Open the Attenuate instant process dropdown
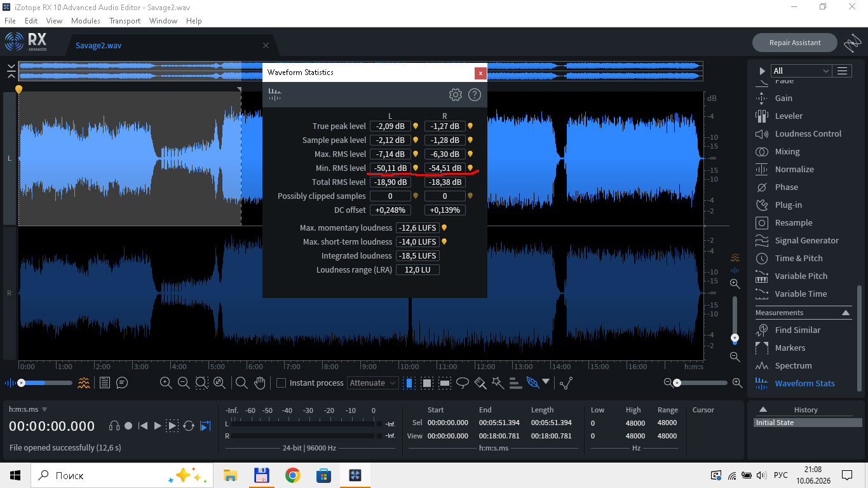 click(373, 383)
